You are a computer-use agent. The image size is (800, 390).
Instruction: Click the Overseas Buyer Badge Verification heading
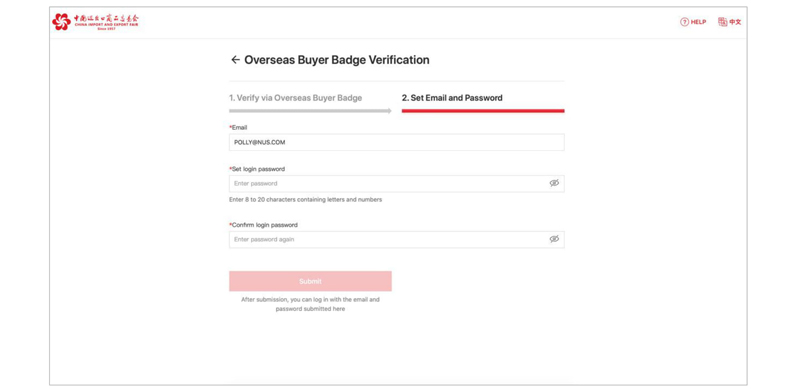[x=337, y=60]
